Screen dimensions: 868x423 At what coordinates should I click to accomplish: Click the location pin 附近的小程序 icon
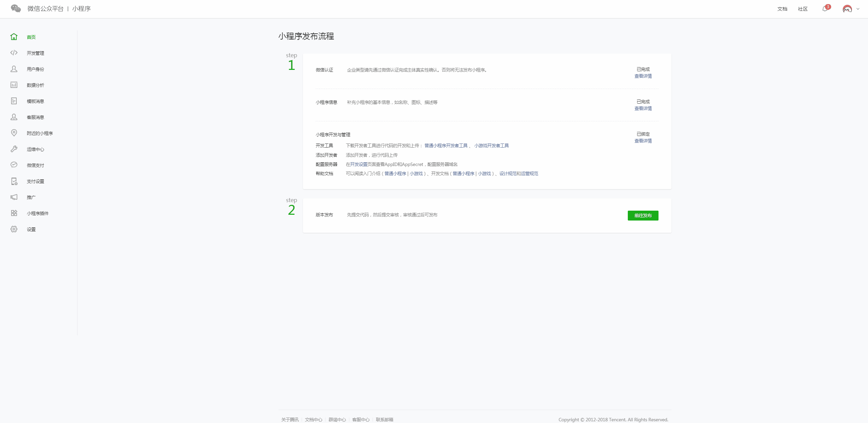14,133
